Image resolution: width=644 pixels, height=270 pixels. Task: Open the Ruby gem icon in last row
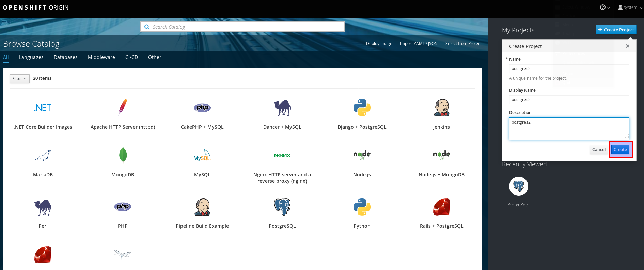coord(43,254)
